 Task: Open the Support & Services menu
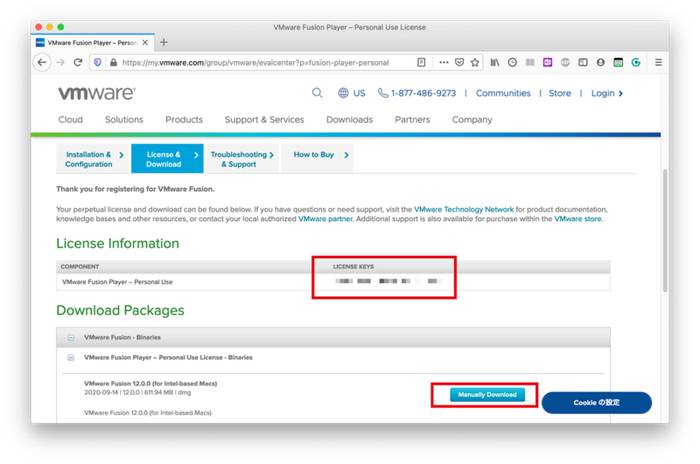click(264, 120)
